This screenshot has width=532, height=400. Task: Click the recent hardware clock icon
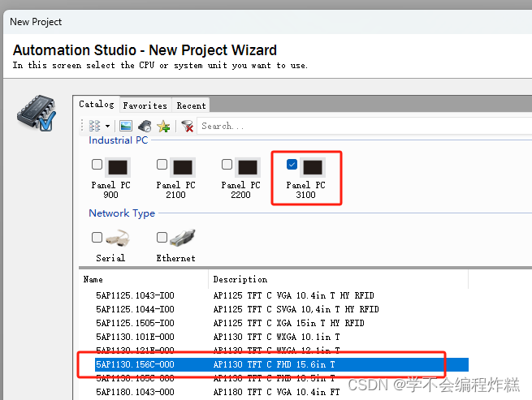click(145, 126)
